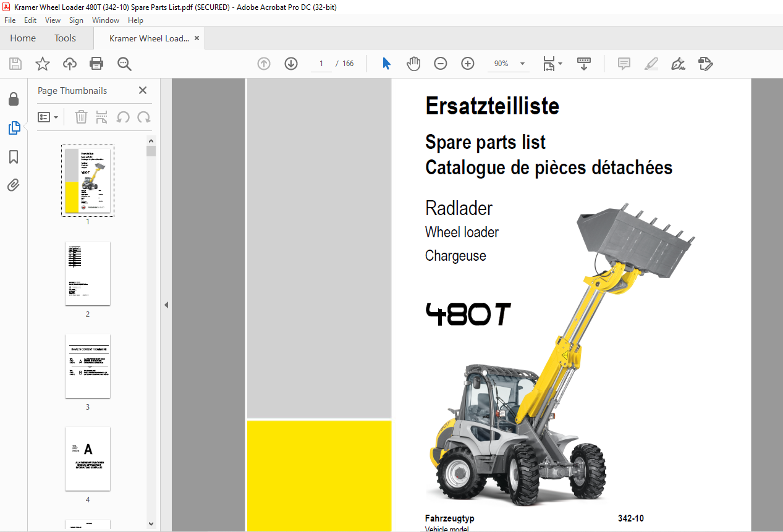The height and width of the screenshot is (532, 783).
Task: Select page 4 thumbnail
Action: click(x=88, y=458)
